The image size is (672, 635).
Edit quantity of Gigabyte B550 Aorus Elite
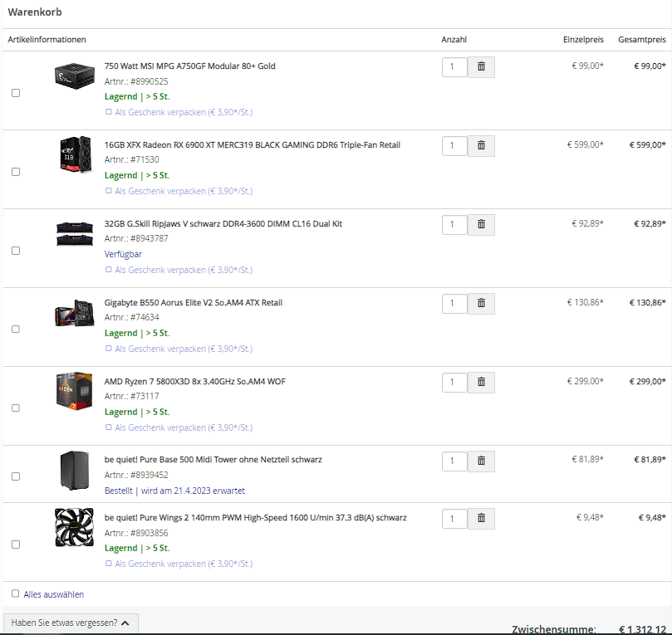coord(454,303)
